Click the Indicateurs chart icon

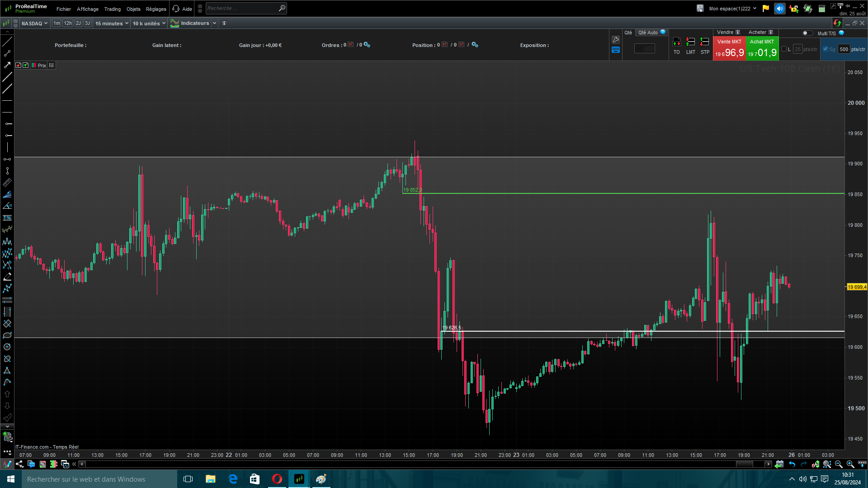(x=175, y=23)
